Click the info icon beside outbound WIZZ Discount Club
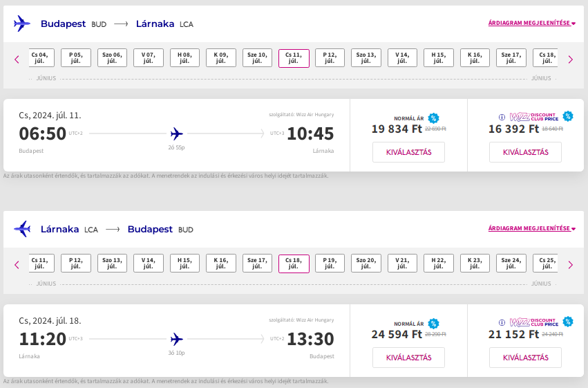The image size is (588, 388). click(502, 117)
